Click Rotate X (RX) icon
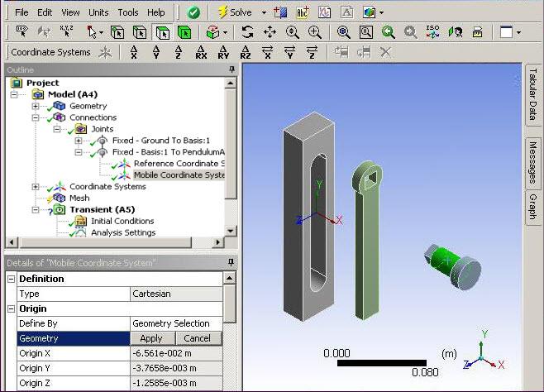 tap(201, 52)
